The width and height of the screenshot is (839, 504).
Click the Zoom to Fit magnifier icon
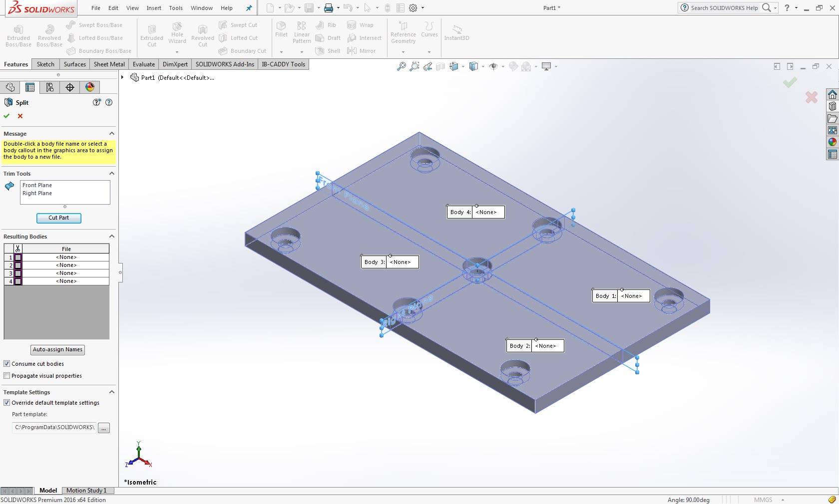(401, 66)
